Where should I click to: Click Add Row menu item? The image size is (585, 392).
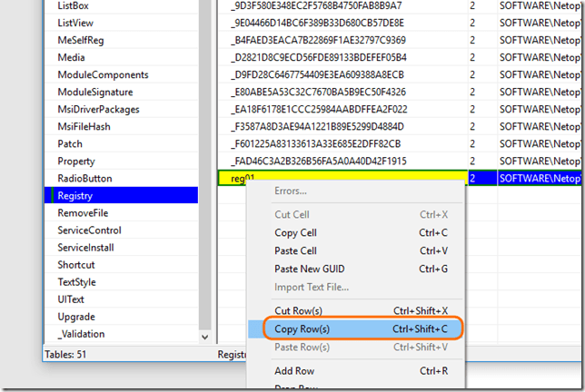point(295,370)
